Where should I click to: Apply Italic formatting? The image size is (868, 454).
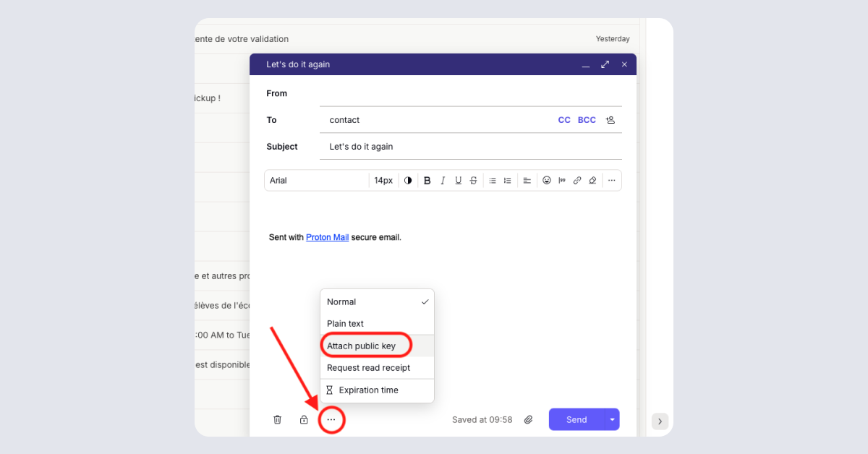point(443,180)
